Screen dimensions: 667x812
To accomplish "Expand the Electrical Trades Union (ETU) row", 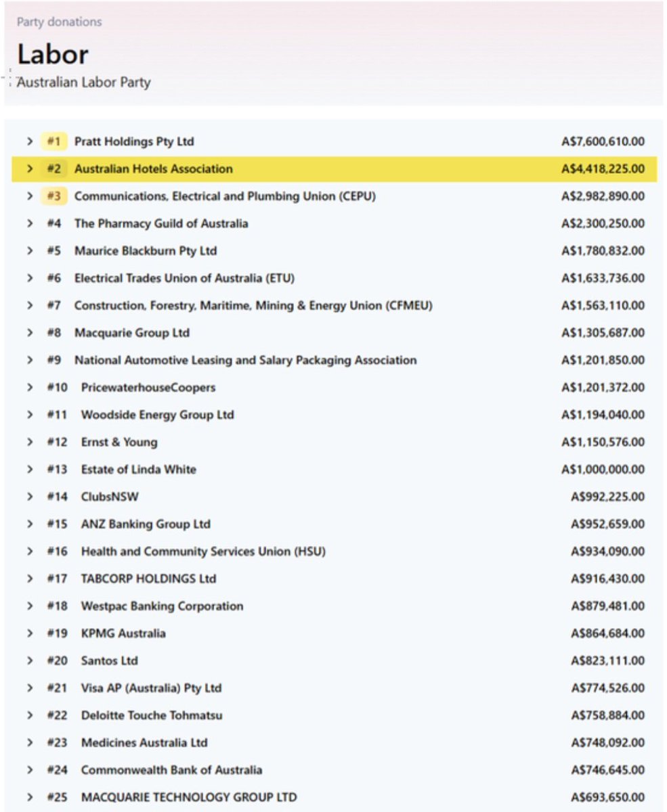I will coord(30,278).
